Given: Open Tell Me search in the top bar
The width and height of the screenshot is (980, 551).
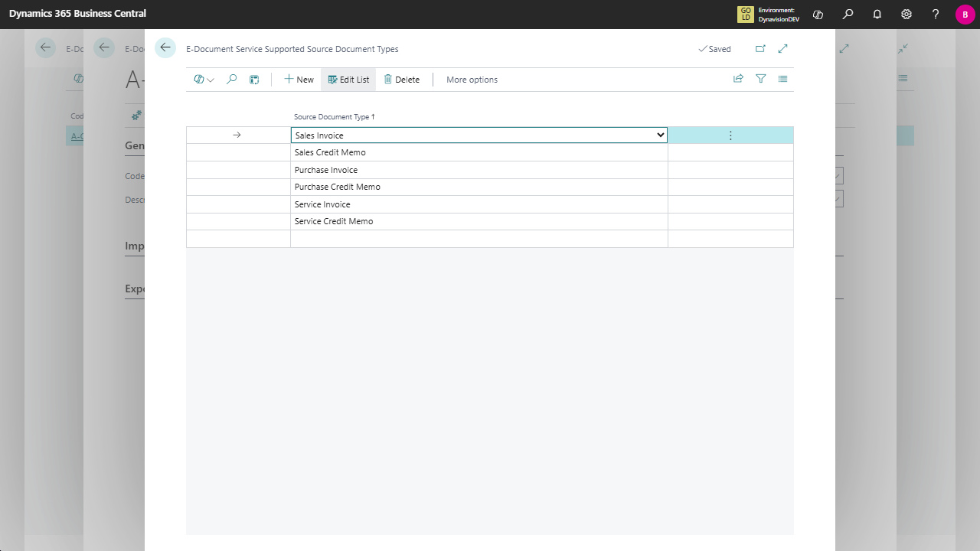Looking at the screenshot, I should pyautogui.click(x=848, y=14).
